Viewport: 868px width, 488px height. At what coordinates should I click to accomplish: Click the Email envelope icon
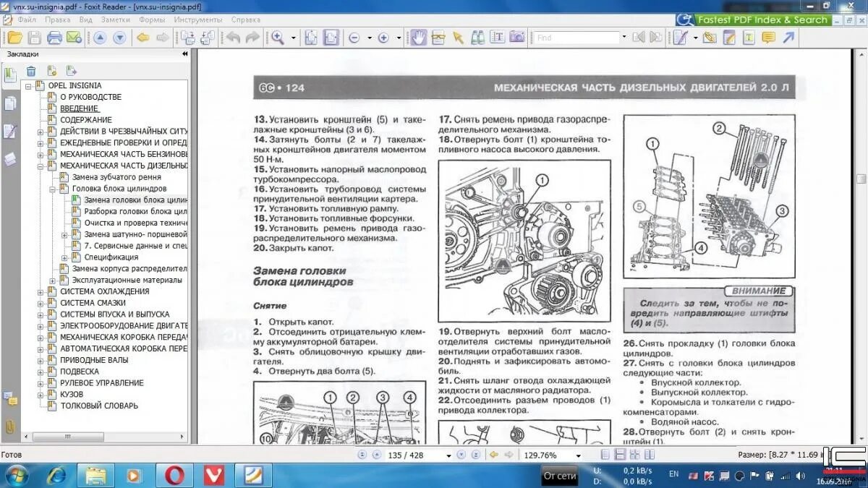[73, 38]
